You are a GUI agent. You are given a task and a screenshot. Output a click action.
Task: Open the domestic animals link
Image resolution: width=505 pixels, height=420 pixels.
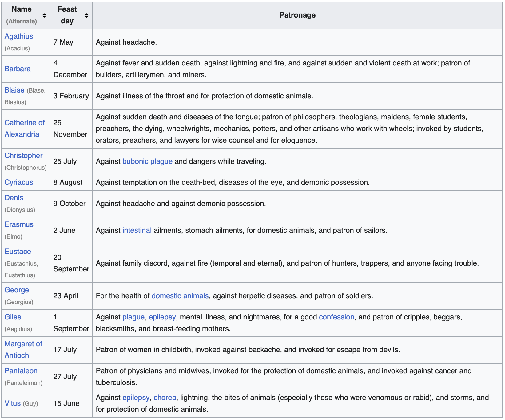180,296
